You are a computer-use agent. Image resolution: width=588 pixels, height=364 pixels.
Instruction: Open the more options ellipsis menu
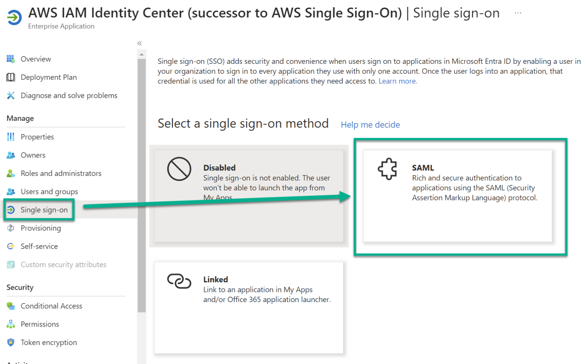tap(519, 12)
